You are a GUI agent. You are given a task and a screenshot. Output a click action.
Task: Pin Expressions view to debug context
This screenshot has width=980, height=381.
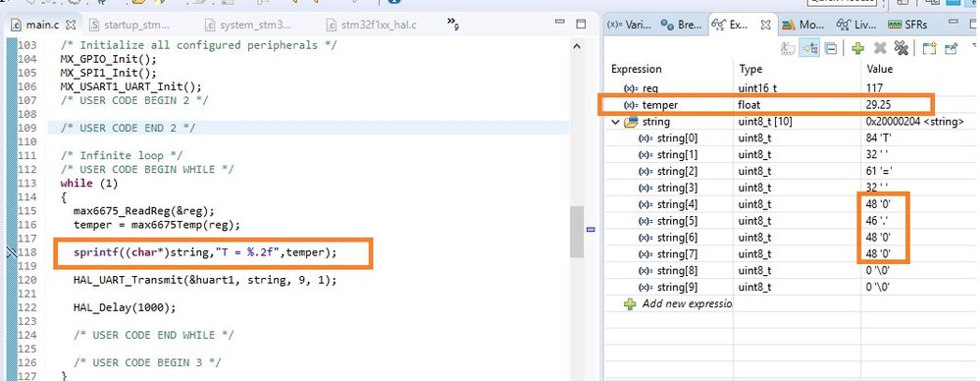tap(951, 48)
